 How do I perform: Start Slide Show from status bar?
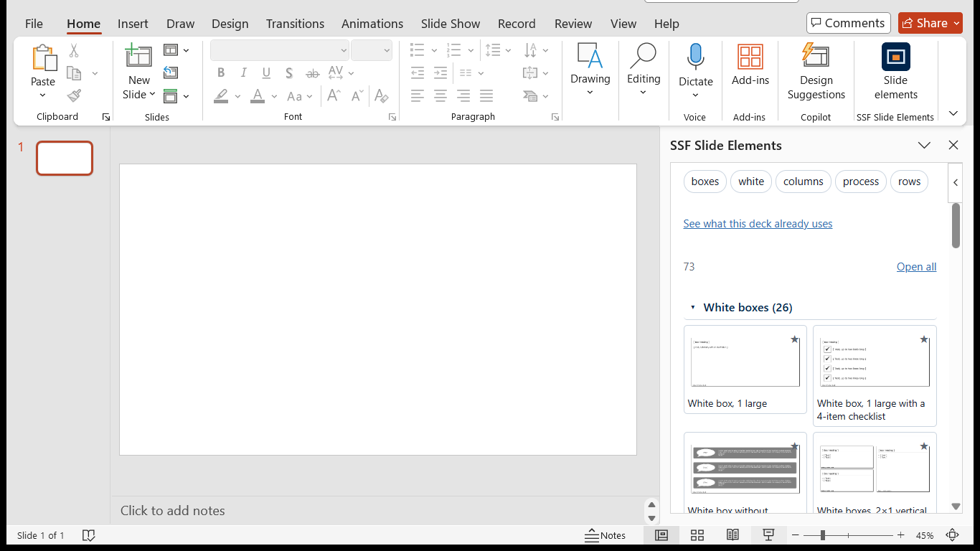[768, 535]
